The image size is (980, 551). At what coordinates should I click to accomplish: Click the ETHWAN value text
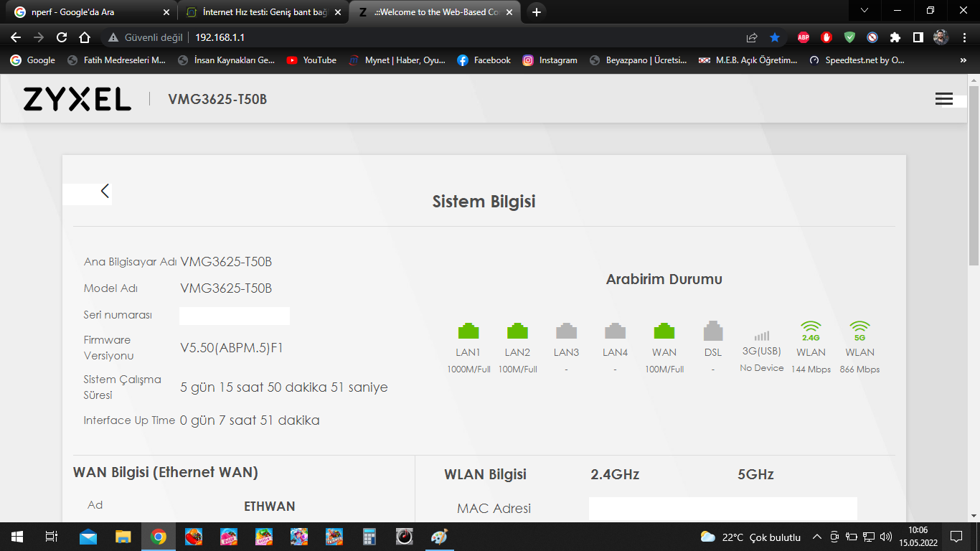[270, 507]
